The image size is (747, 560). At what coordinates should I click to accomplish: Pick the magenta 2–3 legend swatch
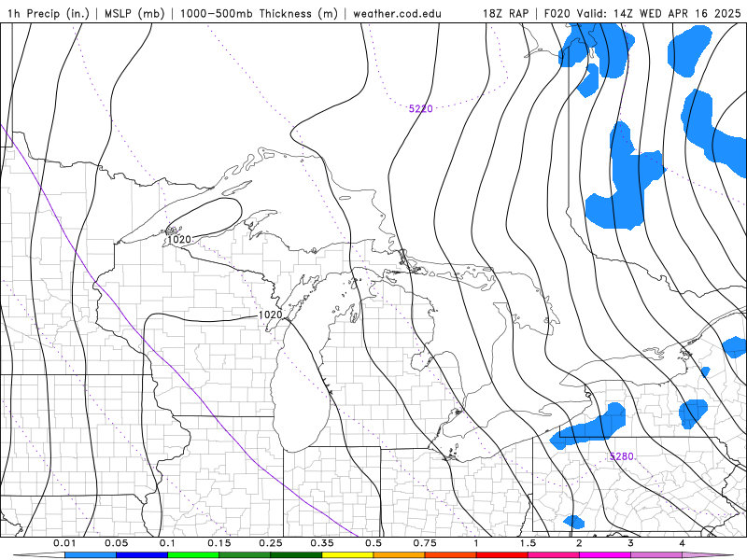tap(605, 555)
